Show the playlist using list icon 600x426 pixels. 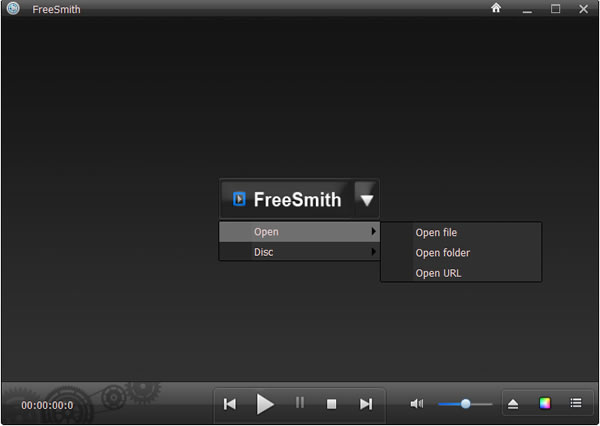pyautogui.click(x=576, y=403)
